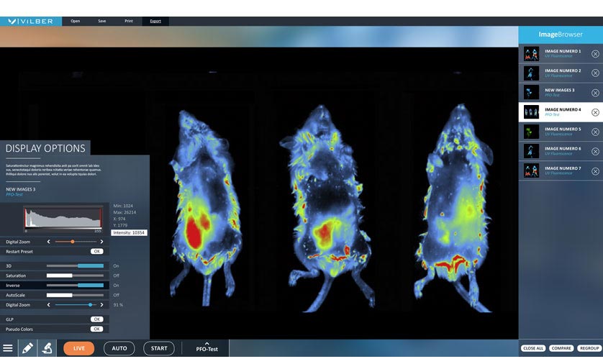
Task: Click right arrow of upper Digital Zoom
Action: 102,242
